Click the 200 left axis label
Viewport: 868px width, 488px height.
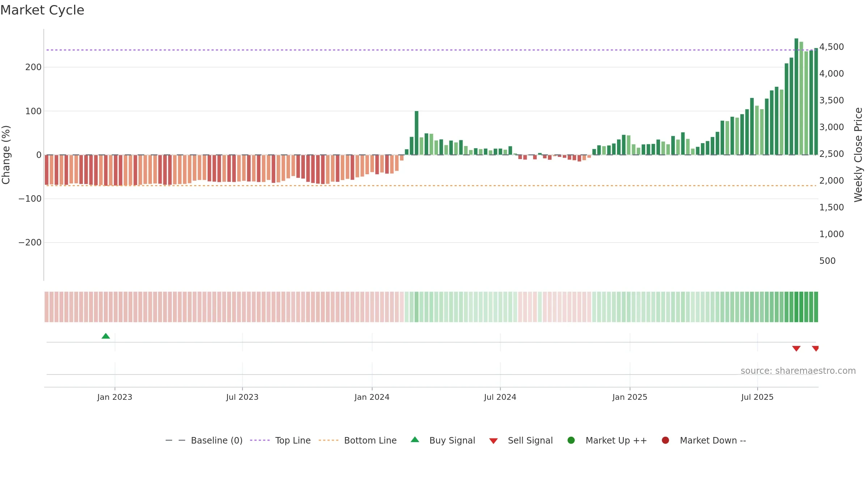(x=33, y=67)
